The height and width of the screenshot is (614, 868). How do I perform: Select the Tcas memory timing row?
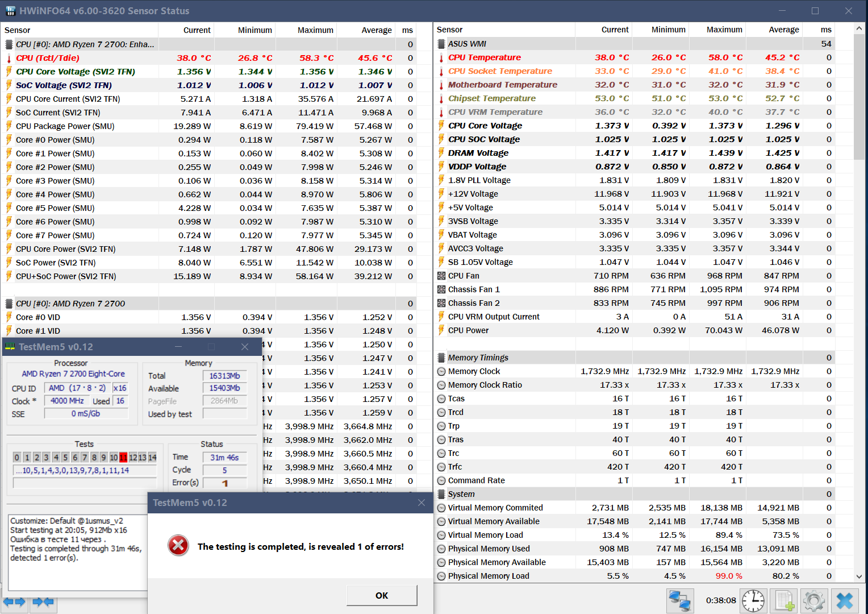[635, 399]
